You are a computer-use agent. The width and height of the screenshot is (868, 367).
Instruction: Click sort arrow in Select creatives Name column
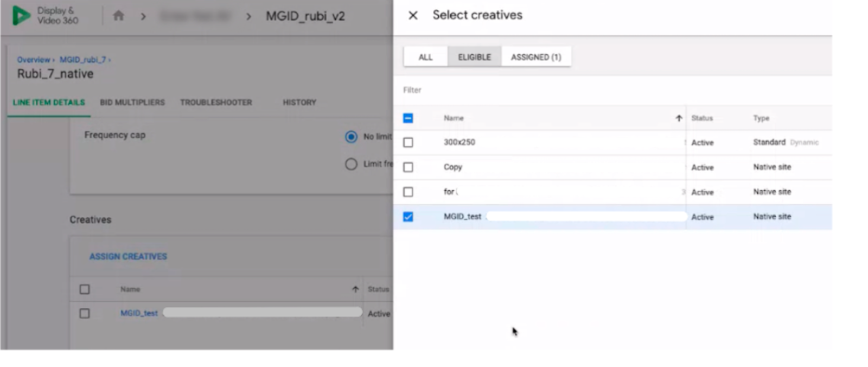678,118
